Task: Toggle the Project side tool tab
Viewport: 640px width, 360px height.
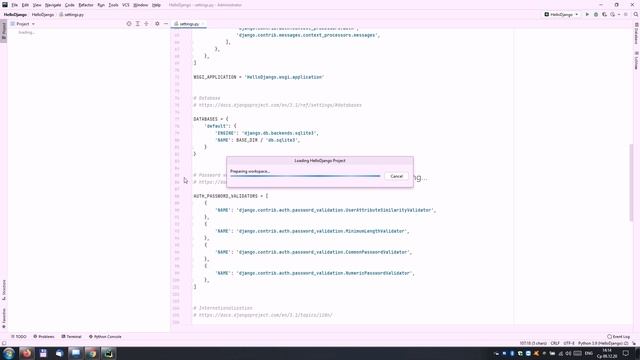Action: tap(4, 31)
